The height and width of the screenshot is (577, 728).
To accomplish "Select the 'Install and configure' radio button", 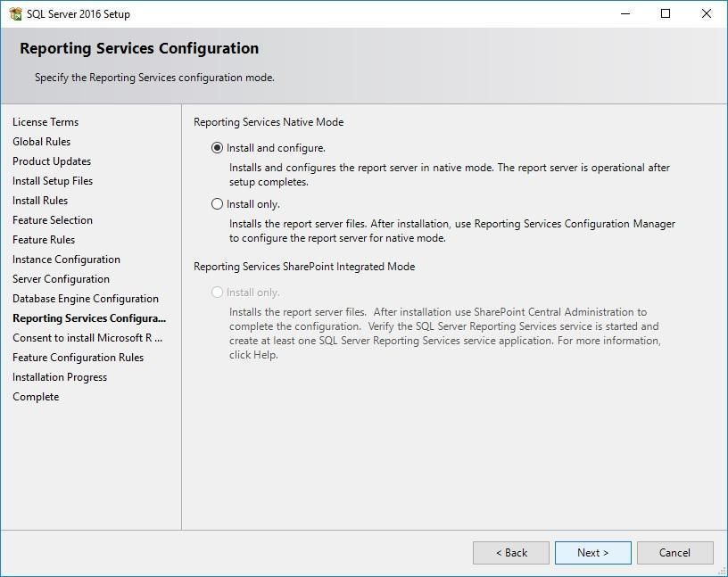I will click(x=217, y=148).
